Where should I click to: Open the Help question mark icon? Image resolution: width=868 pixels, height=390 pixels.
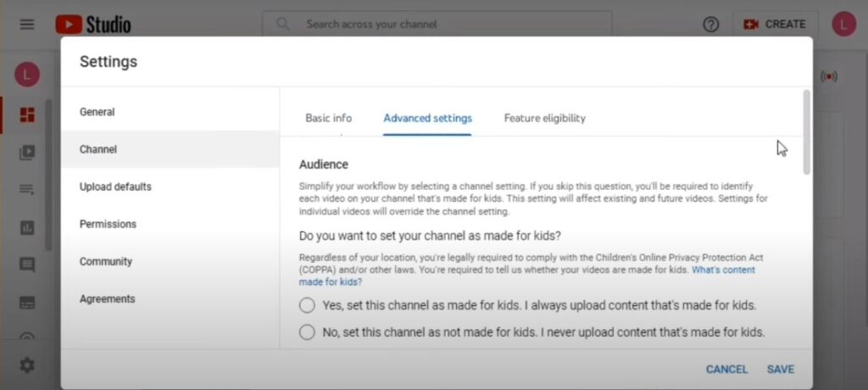(710, 25)
